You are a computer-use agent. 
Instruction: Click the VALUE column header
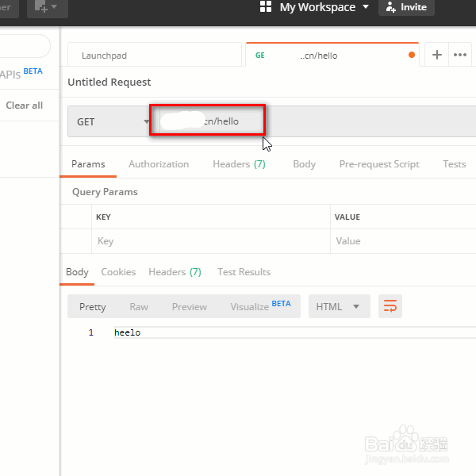click(x=347, y=217)
